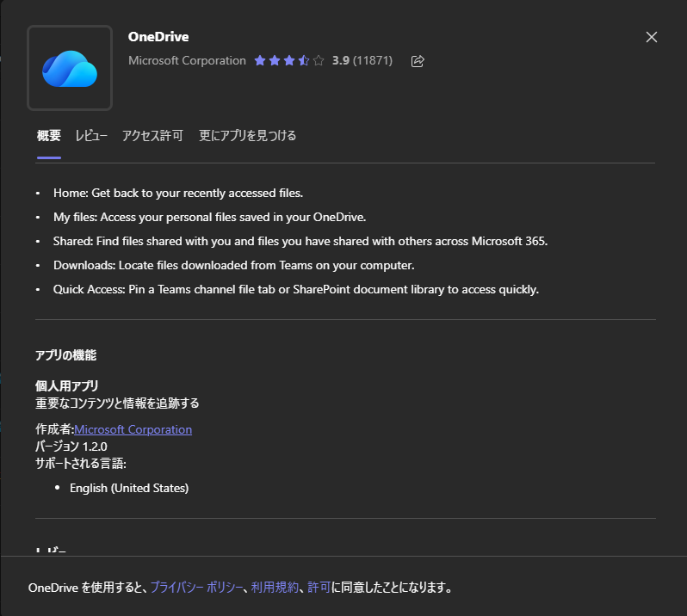Screen dimensions: 687x616
Task: Click the 'Shared: Find files shared with you' line
Action: click(x=300, y=241)
